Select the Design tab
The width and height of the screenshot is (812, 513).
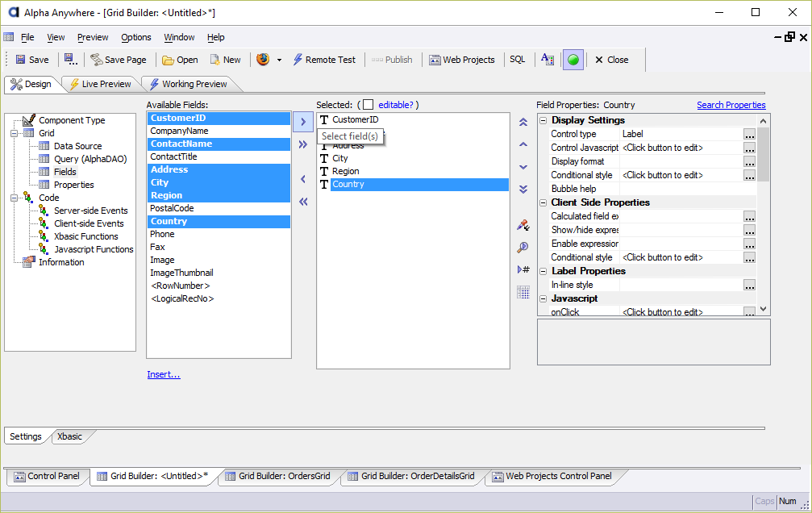[31, 84]
